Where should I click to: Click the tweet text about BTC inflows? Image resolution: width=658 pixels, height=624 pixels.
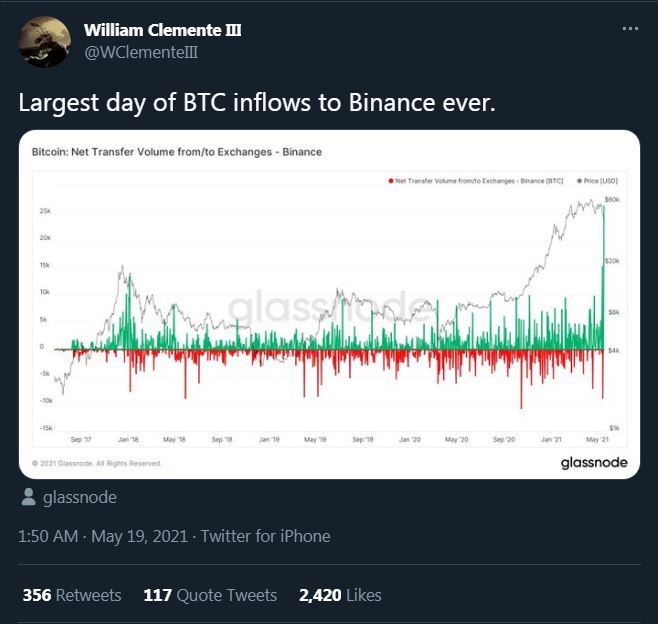257,103
